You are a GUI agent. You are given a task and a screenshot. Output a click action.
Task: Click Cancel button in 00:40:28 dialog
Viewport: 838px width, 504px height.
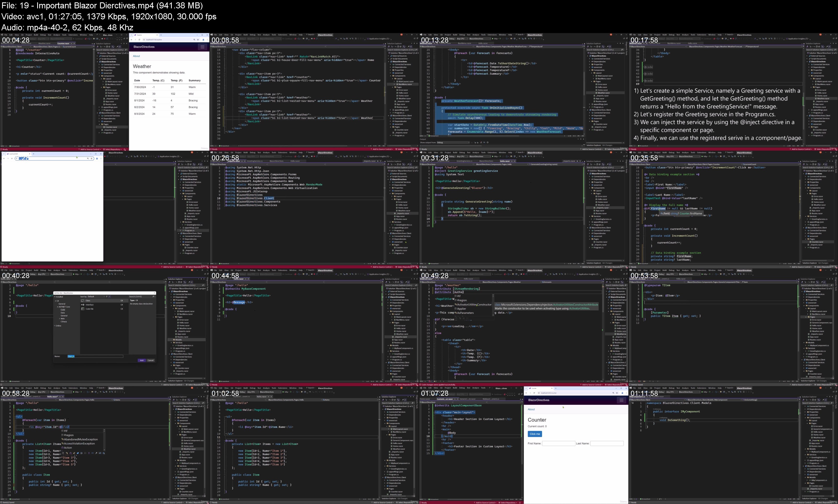pyautogui.click(x=151, y=360)
